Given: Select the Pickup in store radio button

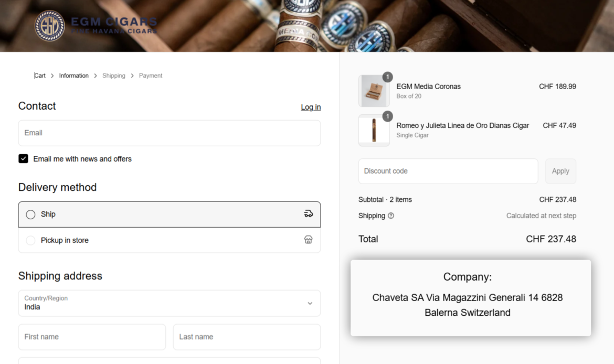Looking at the screenshot, I should pos(30,240).
